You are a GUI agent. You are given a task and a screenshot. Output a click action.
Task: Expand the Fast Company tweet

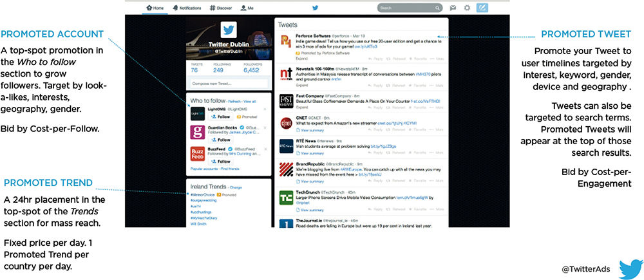pos(301,107)
